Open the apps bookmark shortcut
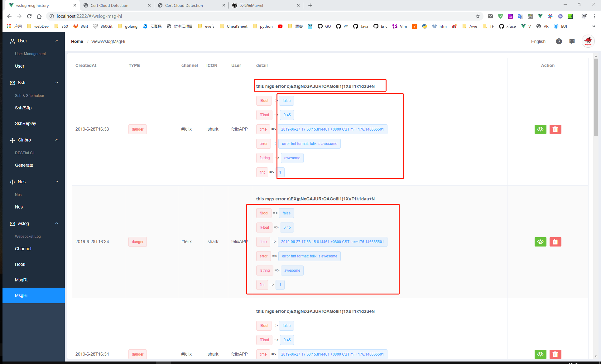Viewport: 601px width, 364px height. [x=14, y=26]
